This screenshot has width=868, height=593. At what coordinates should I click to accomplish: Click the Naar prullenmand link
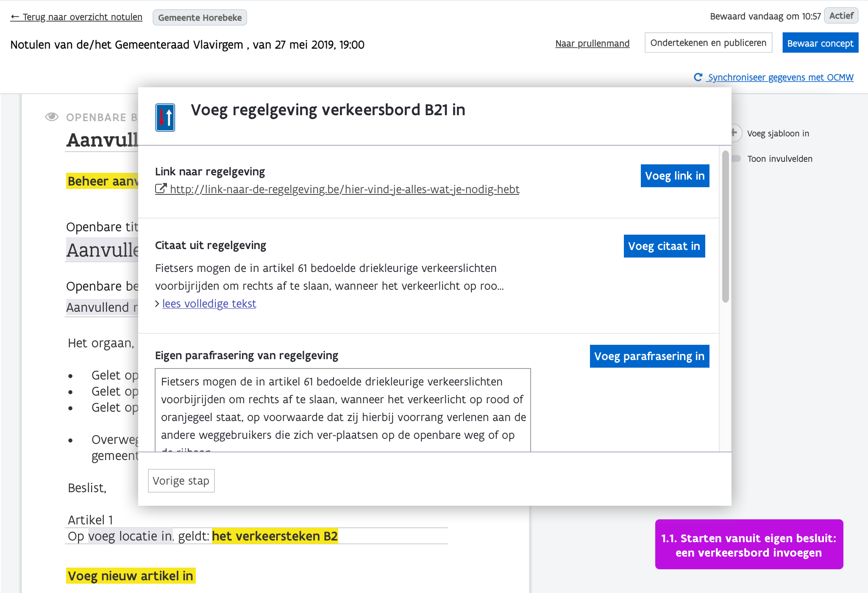coord(592,43)
